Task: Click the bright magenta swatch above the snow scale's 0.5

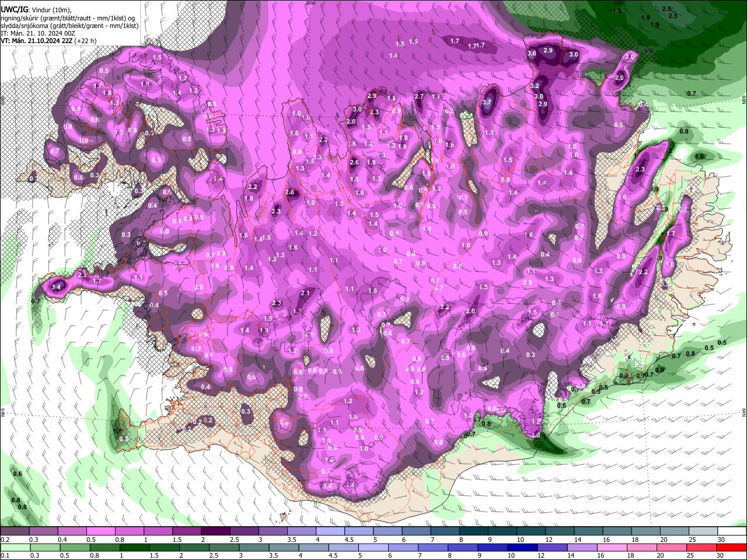Action: 101,531
